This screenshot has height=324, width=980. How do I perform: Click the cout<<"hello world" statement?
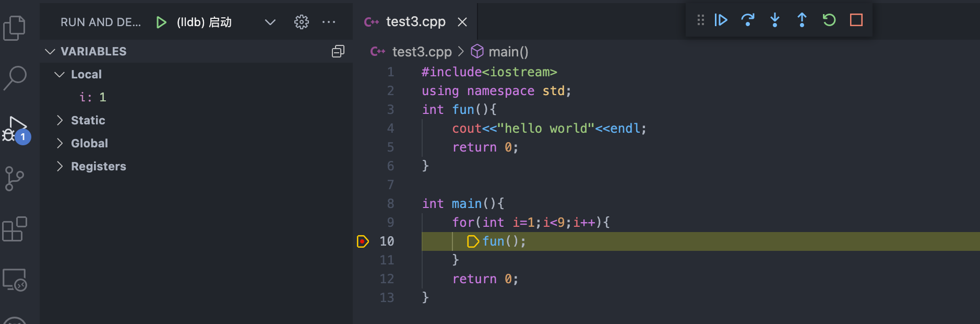549,129
